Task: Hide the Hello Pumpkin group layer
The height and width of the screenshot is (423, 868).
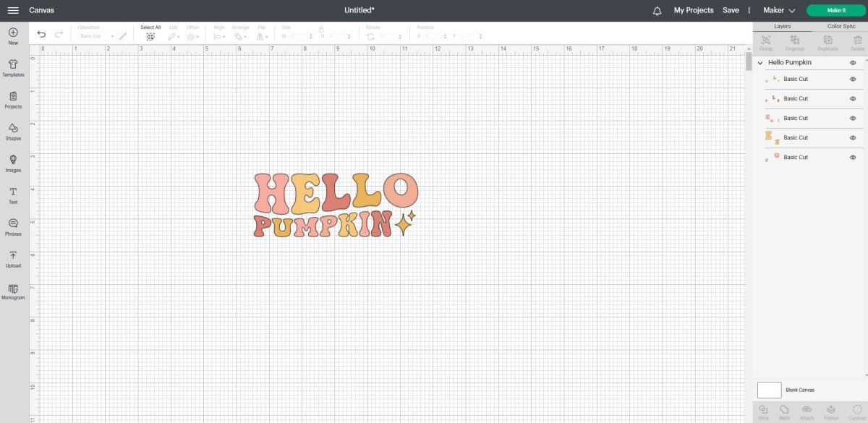Action: pyautogui.click(x=853, y=63)
